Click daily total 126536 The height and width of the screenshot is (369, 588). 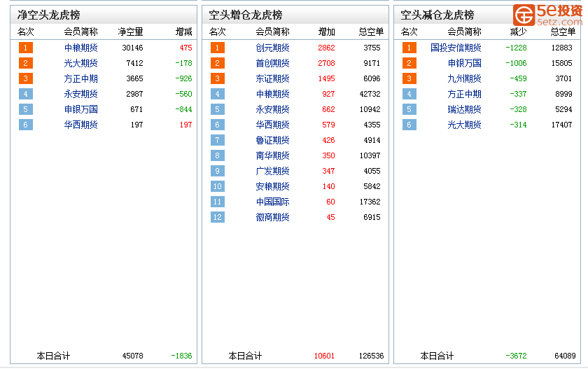[371, 356]
